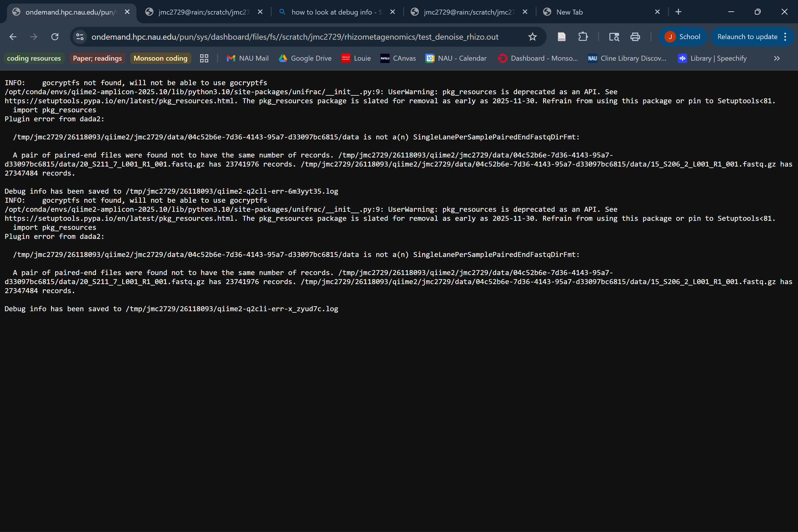Click the browser reload page icon
This screenshot has width=798, height=532.
55,37
